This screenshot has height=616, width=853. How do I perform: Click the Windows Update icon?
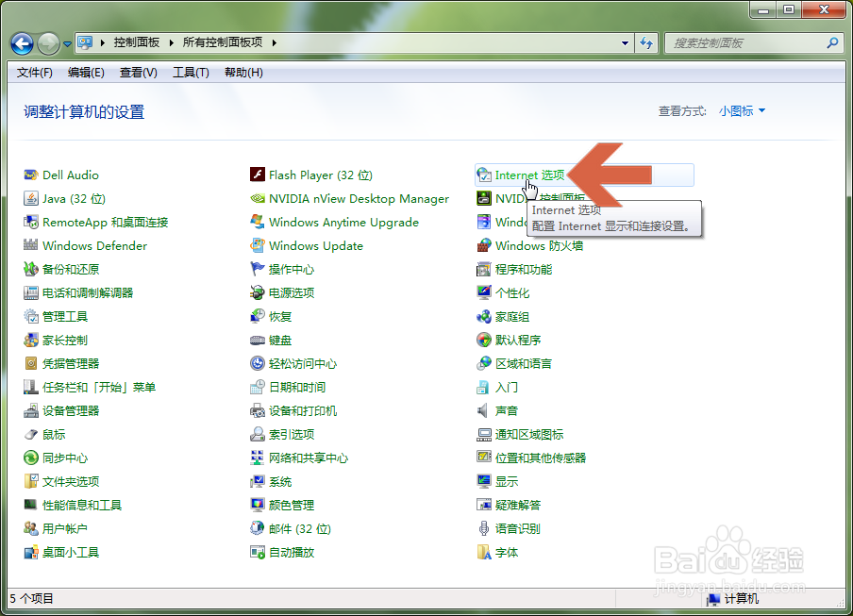click(258, 246)
